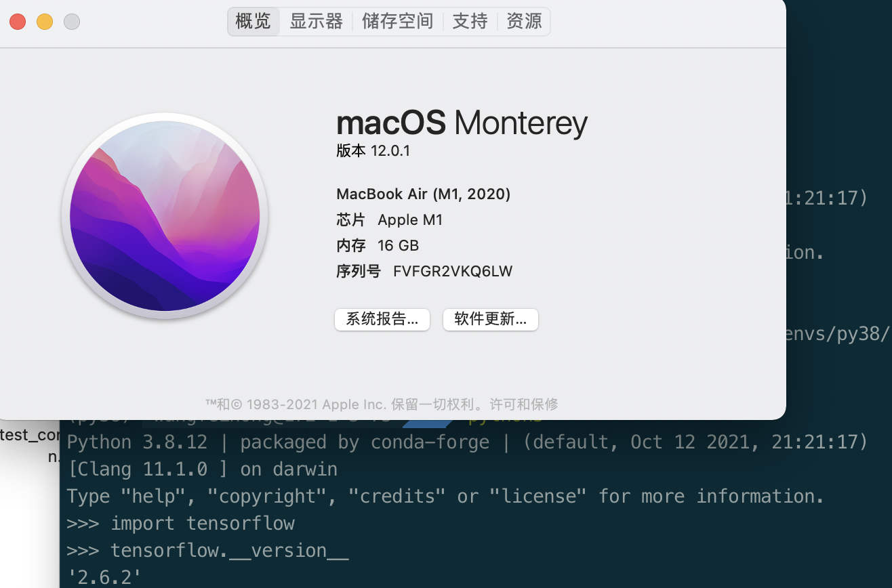Viewport: 892px width, 588px height.
Task: Open the 资源 tab
Action: click(x=523, y=21)
